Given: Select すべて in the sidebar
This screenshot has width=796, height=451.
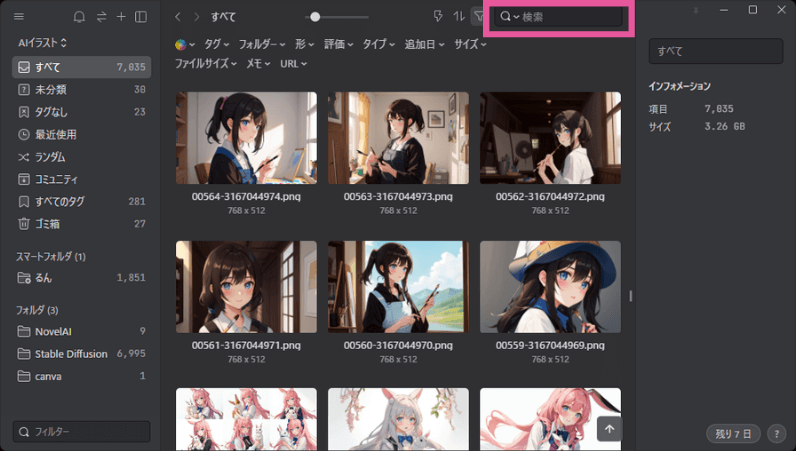Looking at the screenshot, I should 81,67.
